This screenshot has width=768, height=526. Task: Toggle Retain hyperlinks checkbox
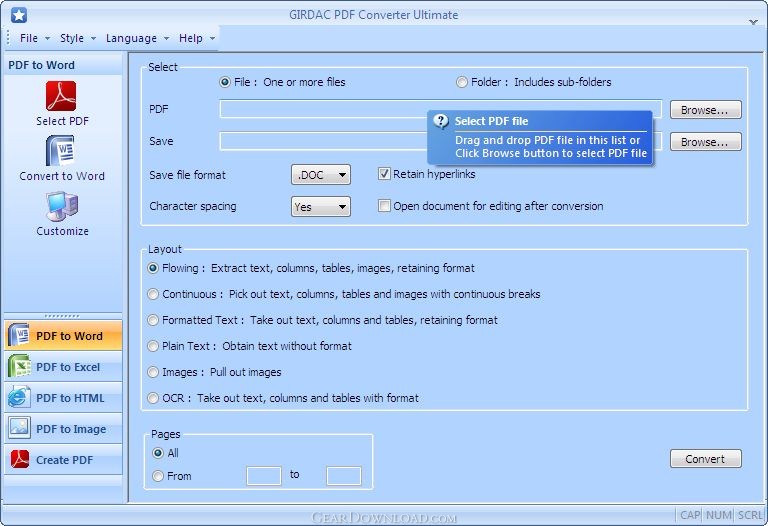pyautogui.click(x=384, y=174)
